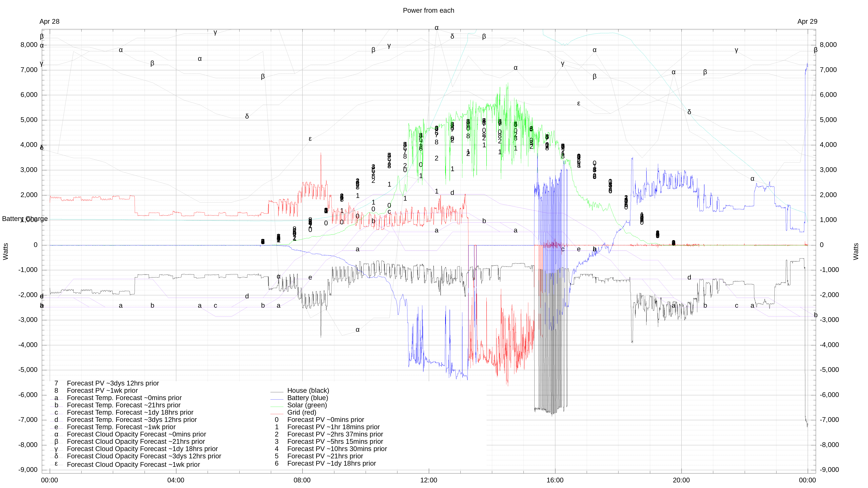Click the 'Watts' title on the left axis

pyautogui.click(x=5, y=252)
